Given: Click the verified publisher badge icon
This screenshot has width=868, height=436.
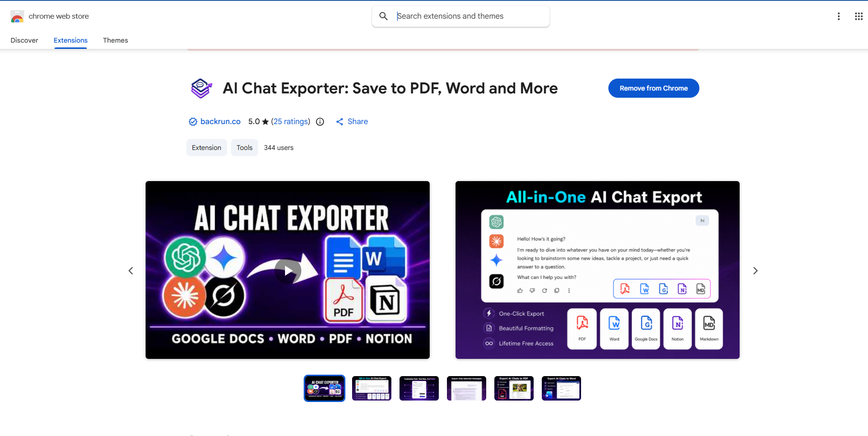Looking at the screenshot, I should (193, 122).
